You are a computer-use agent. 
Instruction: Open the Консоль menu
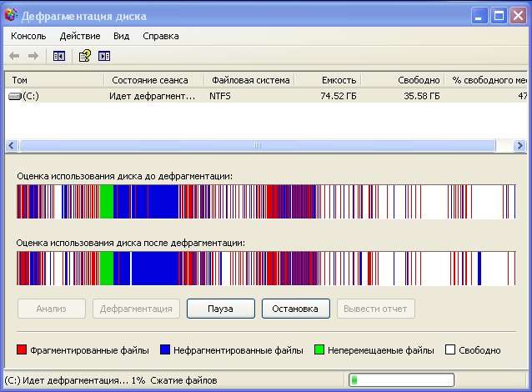pos(28,36)
